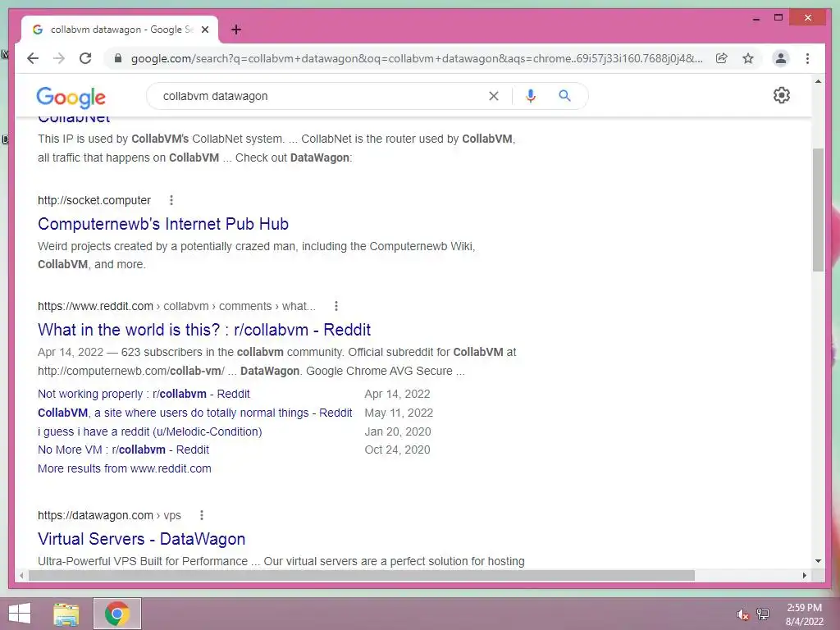Click the 'Jan 20, 2020' date text
This screenshot has width=840, height=630.
pos(398,431)
